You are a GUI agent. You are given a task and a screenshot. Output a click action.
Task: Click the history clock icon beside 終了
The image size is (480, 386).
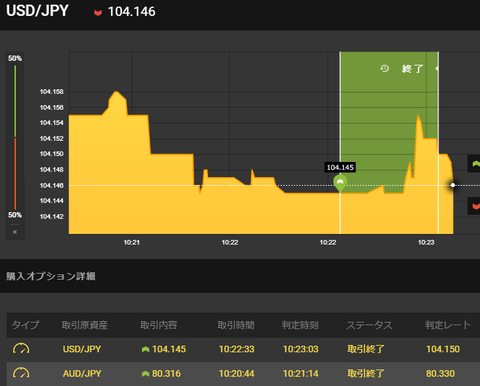pos(385,69)
